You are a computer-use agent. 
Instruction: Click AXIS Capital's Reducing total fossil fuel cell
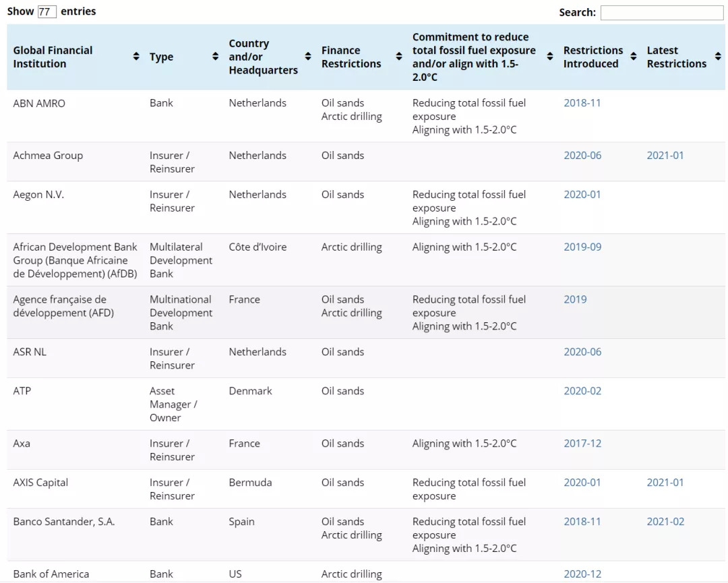(x=469, y=489)
